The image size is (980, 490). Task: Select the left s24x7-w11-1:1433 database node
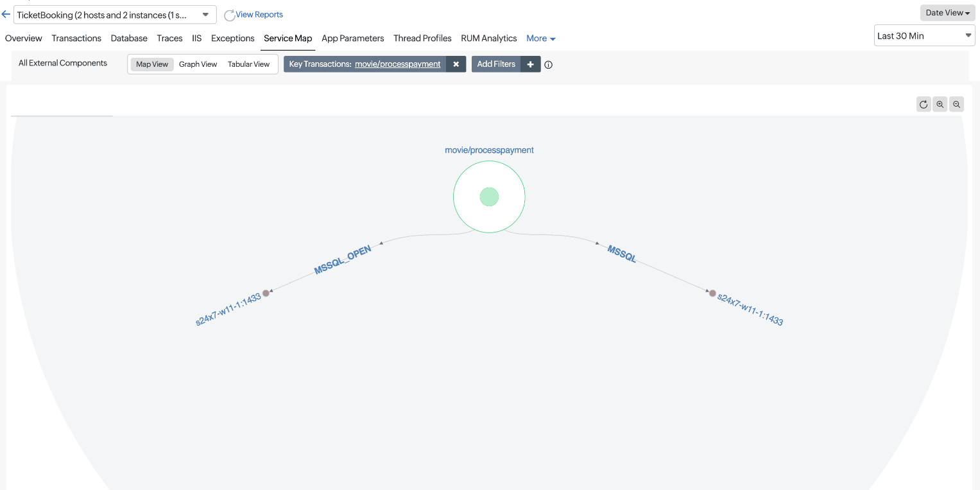(x=266, y=293)
